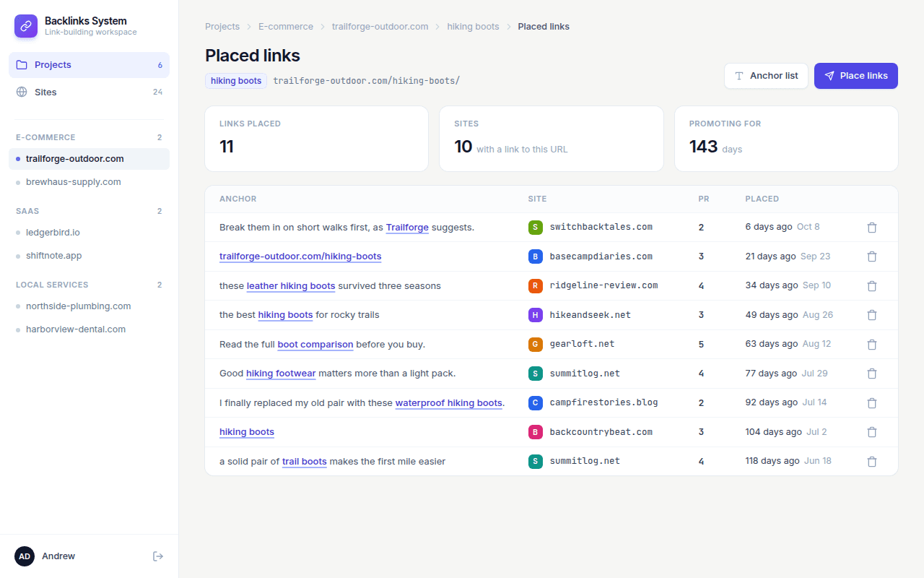The height and width of the screenshot is (578, 924).
Task: Click the AD avatar for Andrew
Action: 25,556
